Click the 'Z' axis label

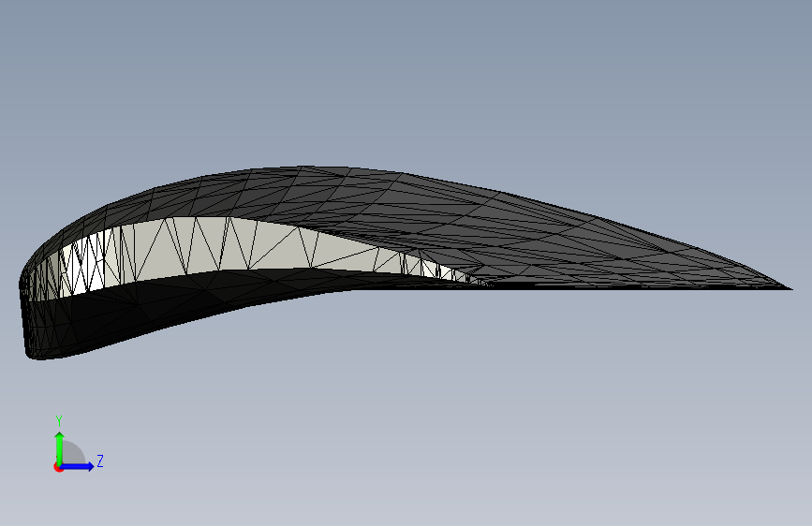tap(100, 460)
